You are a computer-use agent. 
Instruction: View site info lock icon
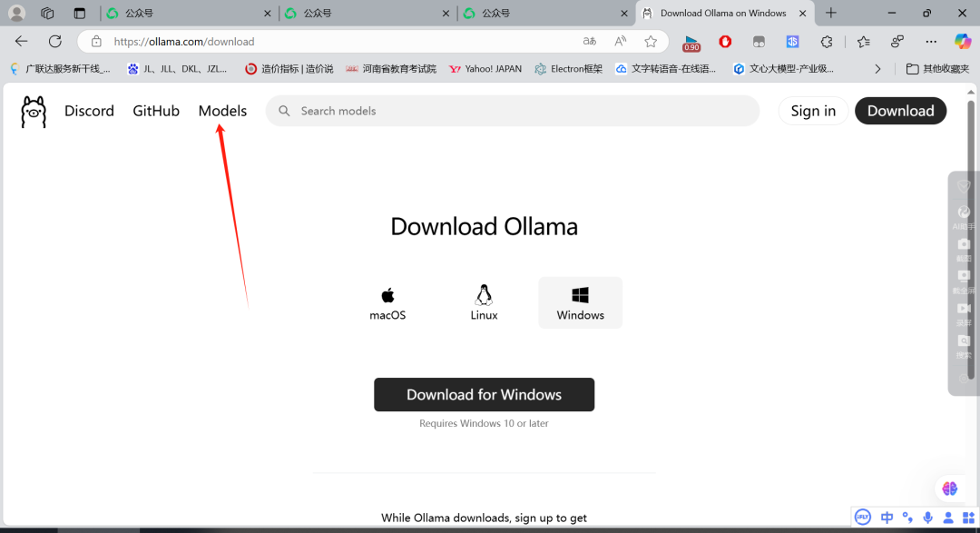tap(96, 41)
